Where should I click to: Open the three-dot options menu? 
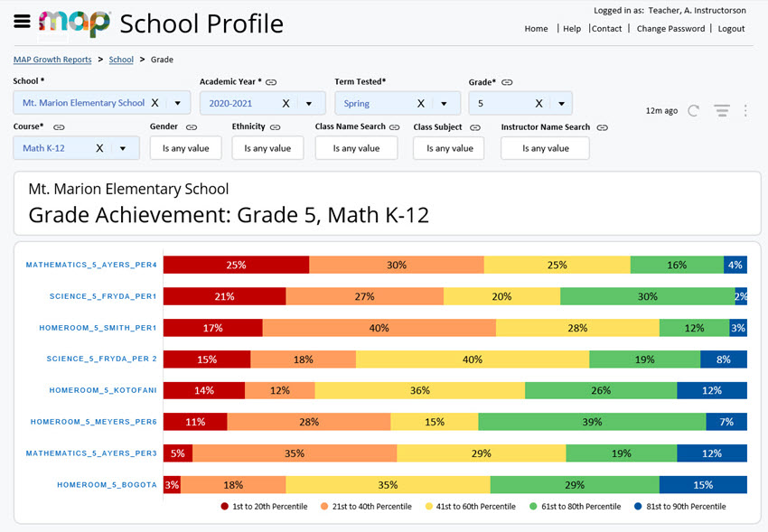point(744,110)
